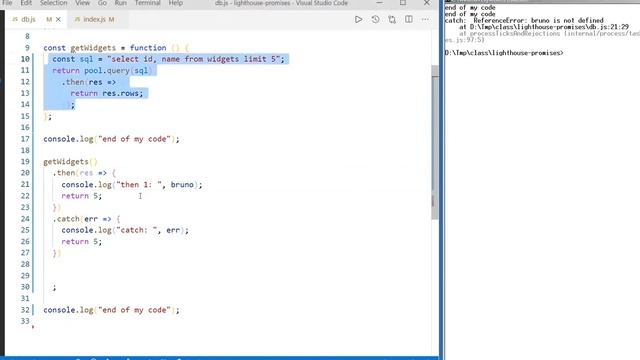640x360 pixels.
Task: Click the "then 1: " string on line 21
Action: pos(139,184)
